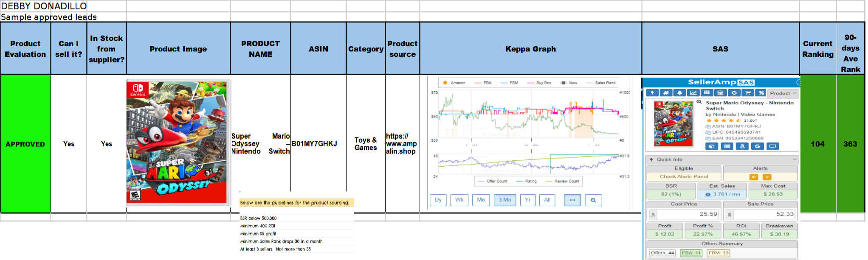Open the www.amp alin.shop product source link
The image size is (868, 260).
pyautogui.click(x=401, y=144)
